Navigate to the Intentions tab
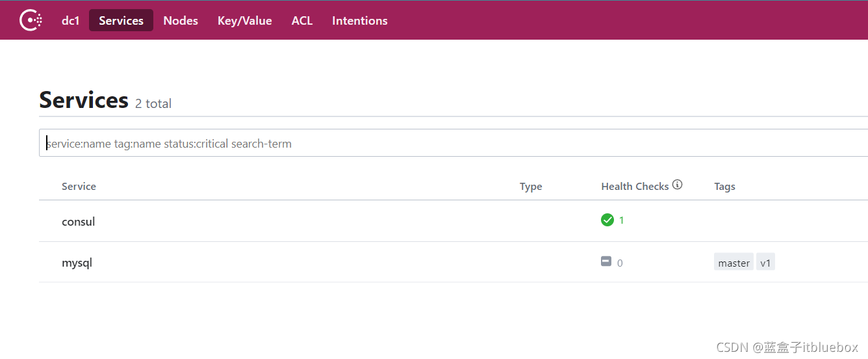Screen dimensions: 868x359 click(359, 21)
